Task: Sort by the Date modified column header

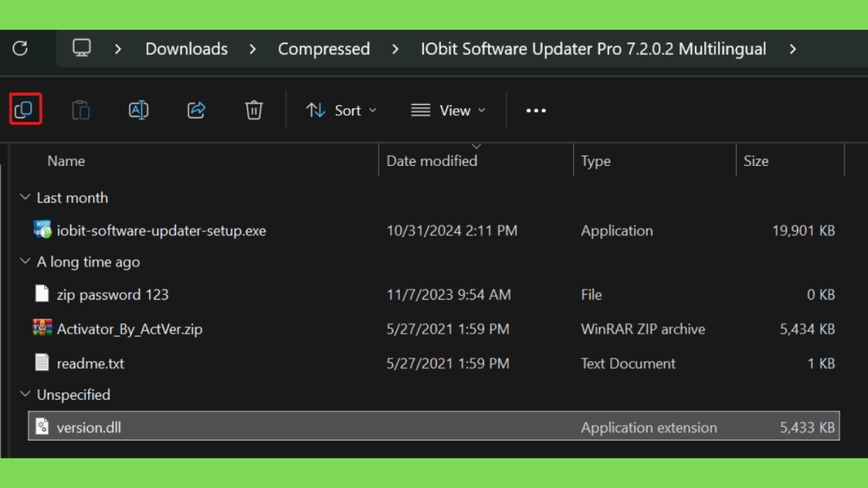Action: (x=431, y=161)
